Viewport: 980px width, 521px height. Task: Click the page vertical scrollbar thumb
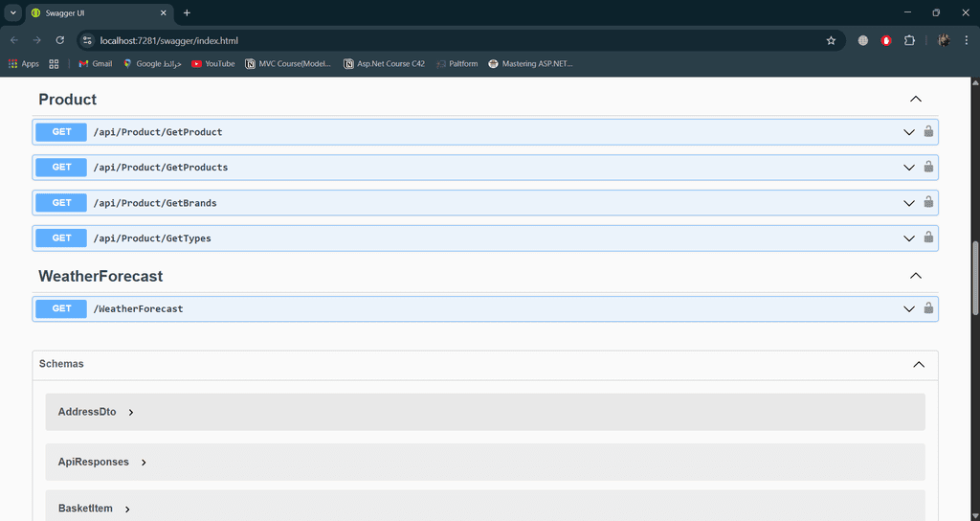click(x=975, y=278)
